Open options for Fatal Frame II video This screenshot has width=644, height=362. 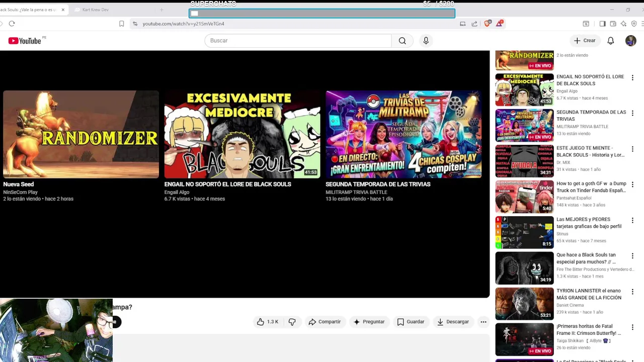(x=632, y=328)
